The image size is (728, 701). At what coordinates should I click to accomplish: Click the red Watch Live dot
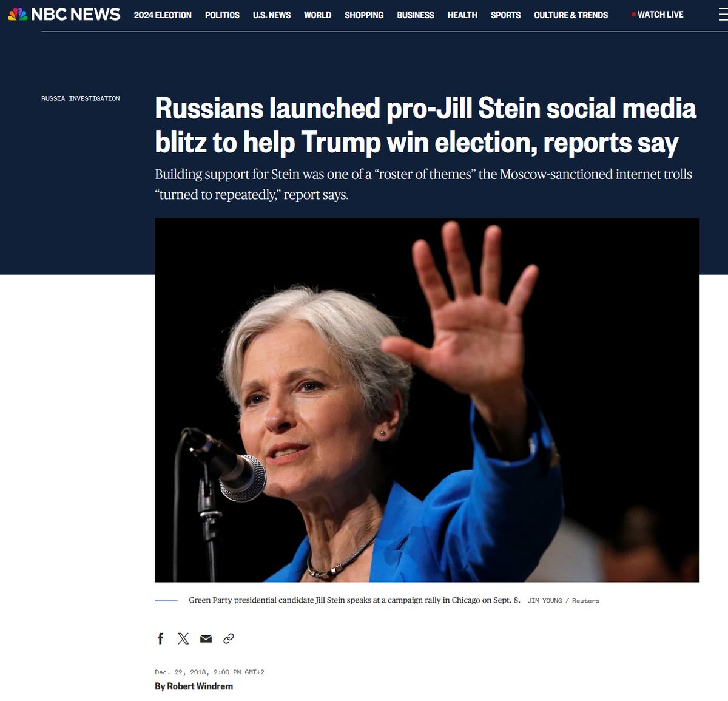pyautogui.click(x=633, y=14)
